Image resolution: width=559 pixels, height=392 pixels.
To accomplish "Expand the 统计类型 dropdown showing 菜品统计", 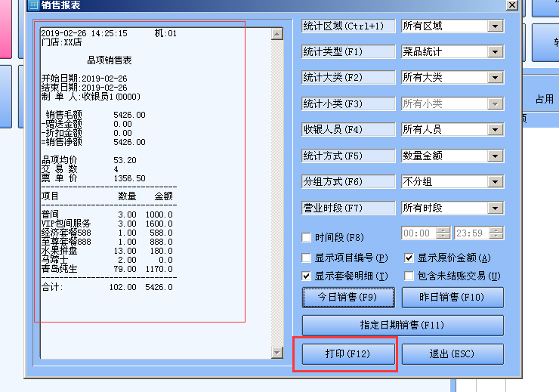I will [x=495, y=52].
